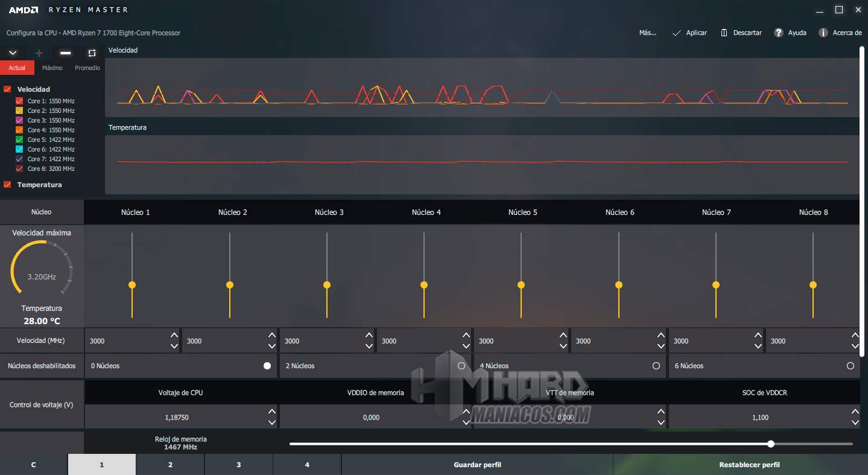Open profile tab C
This screenshot has height=475, width=868.
(34, 465)
